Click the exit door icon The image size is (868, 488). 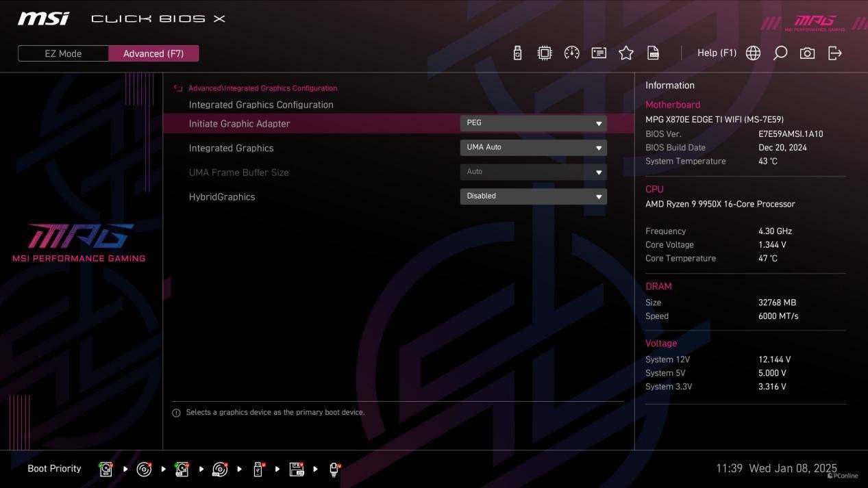pos(835,53)
